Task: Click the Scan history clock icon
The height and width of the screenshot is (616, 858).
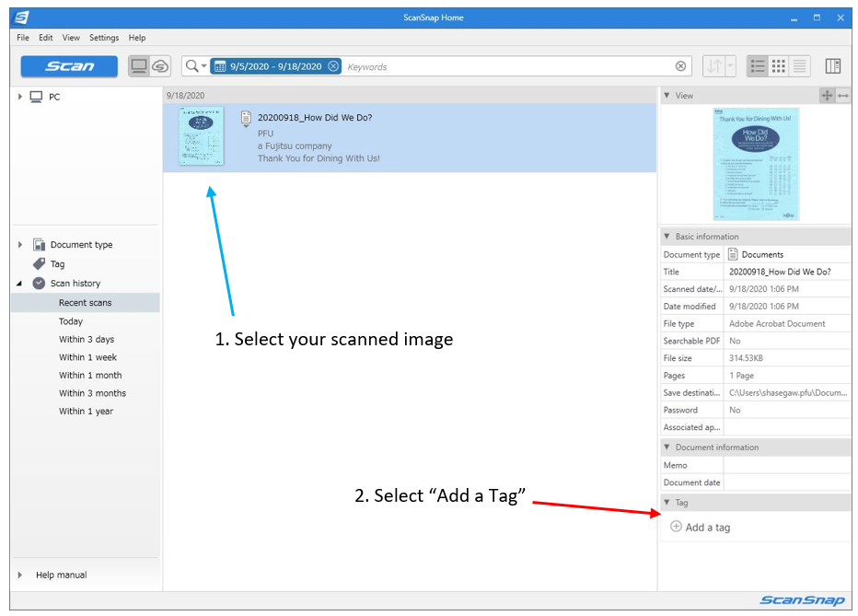Action: [x=39, y=284]
